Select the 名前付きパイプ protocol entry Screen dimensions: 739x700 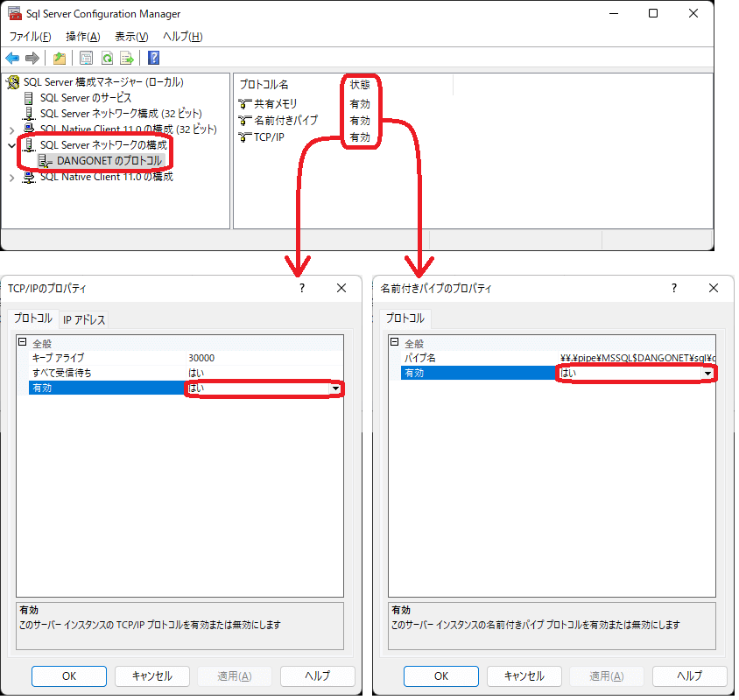coord(285,121)
